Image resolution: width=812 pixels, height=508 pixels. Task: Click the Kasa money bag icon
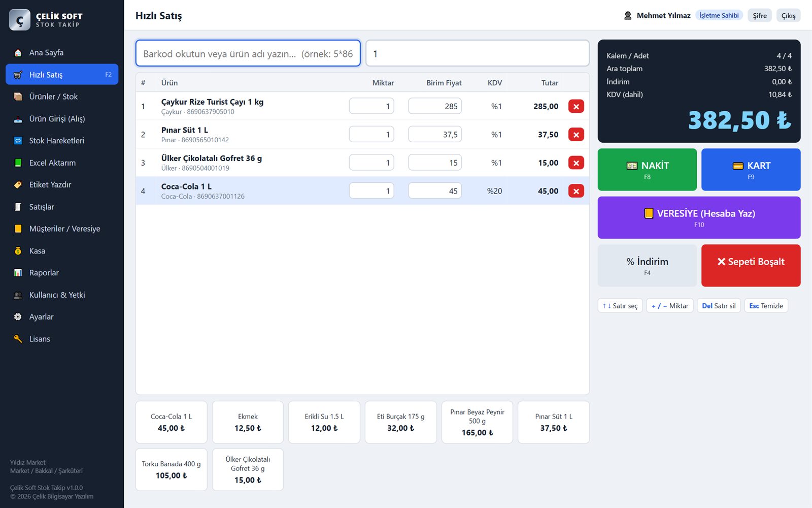click(18, 251)
